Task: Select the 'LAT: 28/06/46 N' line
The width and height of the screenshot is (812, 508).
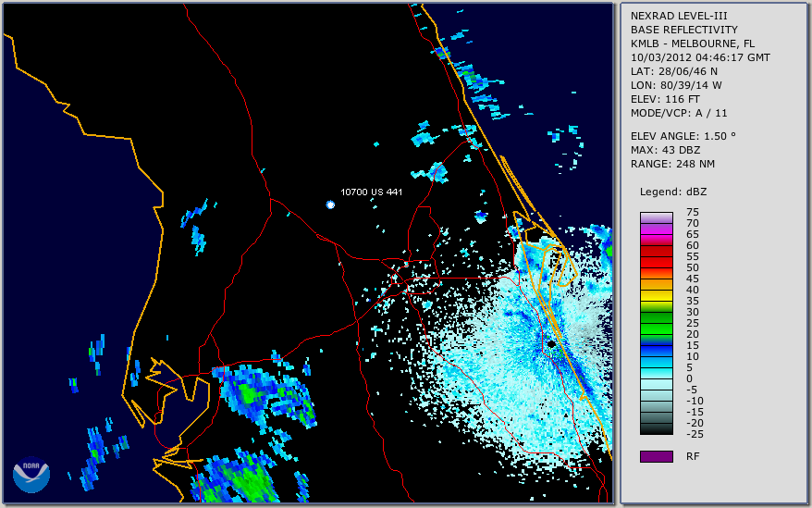Action: (x=673, y=71)
